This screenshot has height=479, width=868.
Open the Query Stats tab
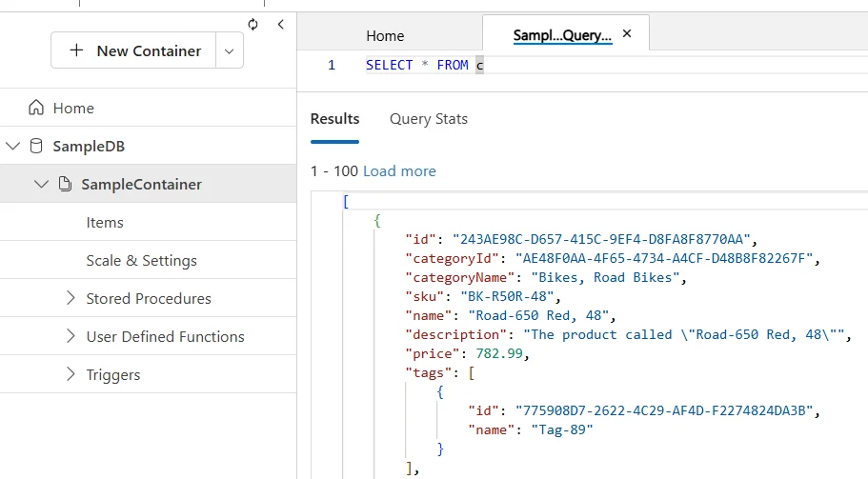point(428,119)
